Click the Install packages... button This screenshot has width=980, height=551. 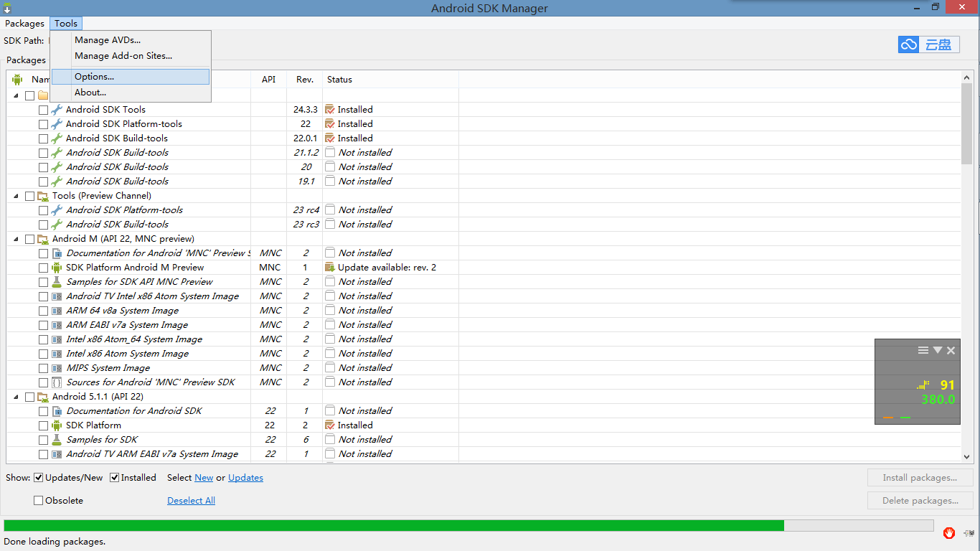920,478
